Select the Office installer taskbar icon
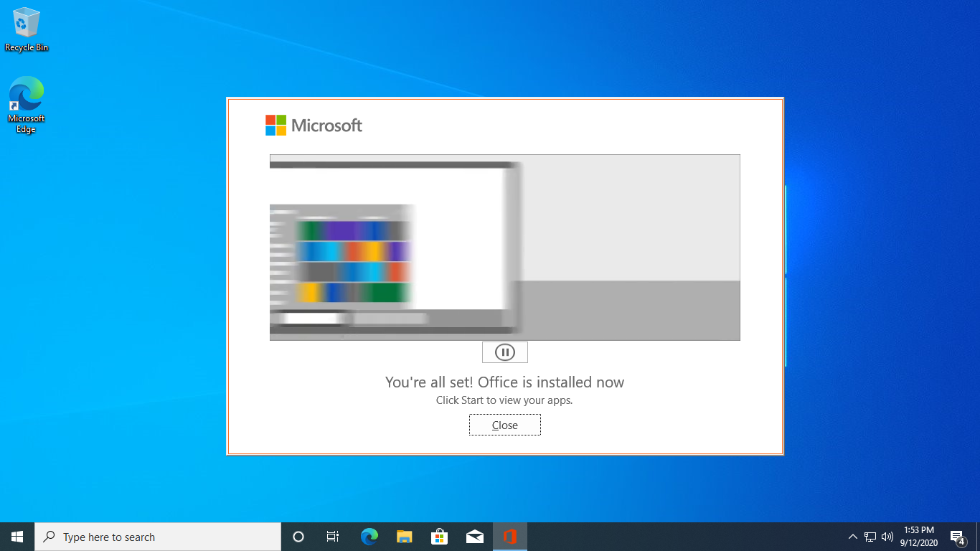The width and height of the screenshot is (980, 551). pos(510,537)
